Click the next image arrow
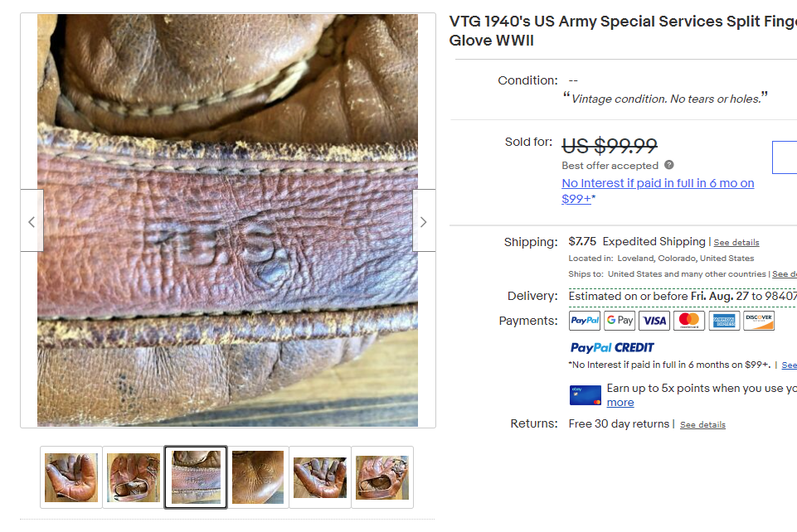 pyautogui.click(x=424, y=221)
